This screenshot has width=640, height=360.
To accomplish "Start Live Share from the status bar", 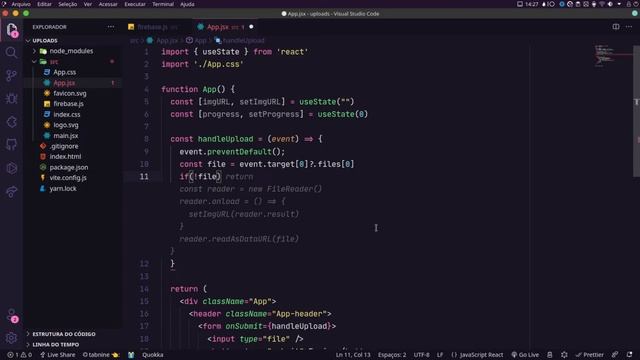I will point(58,355).
